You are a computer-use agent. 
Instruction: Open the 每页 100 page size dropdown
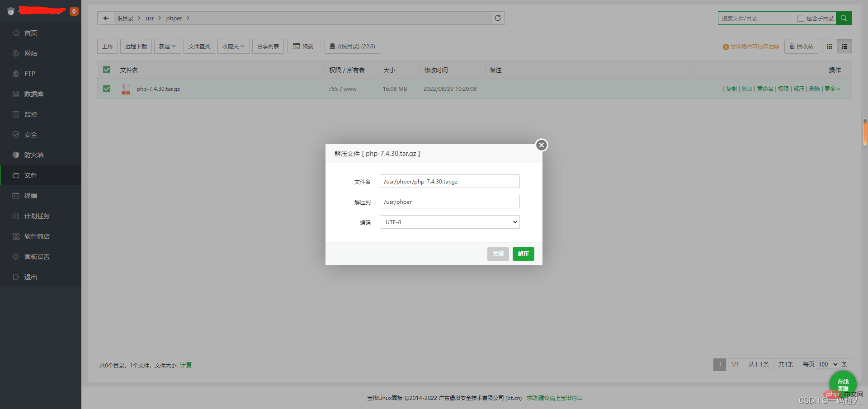tap(828, 364)
